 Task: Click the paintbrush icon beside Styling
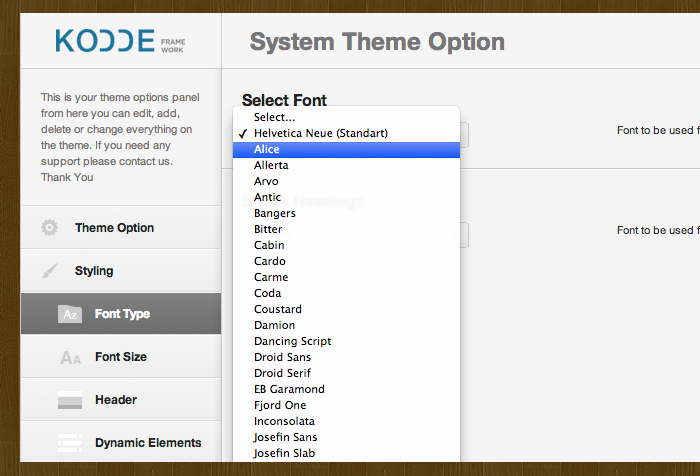50,271
